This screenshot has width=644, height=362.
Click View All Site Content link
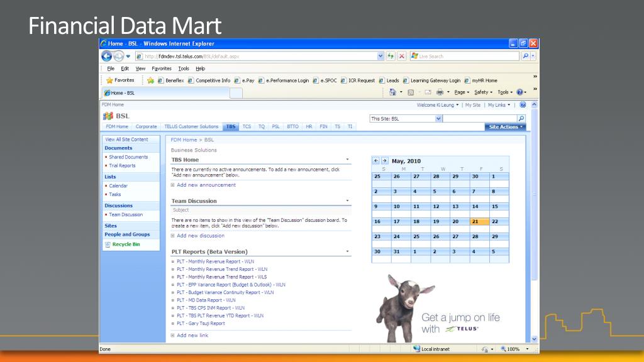click(126, 140)
